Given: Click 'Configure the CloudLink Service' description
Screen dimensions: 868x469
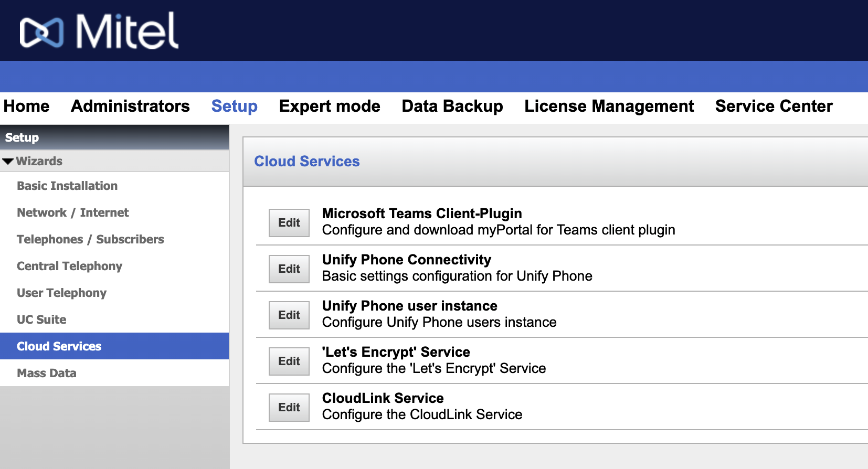Looking at the screenshot, I should point(422,414).
